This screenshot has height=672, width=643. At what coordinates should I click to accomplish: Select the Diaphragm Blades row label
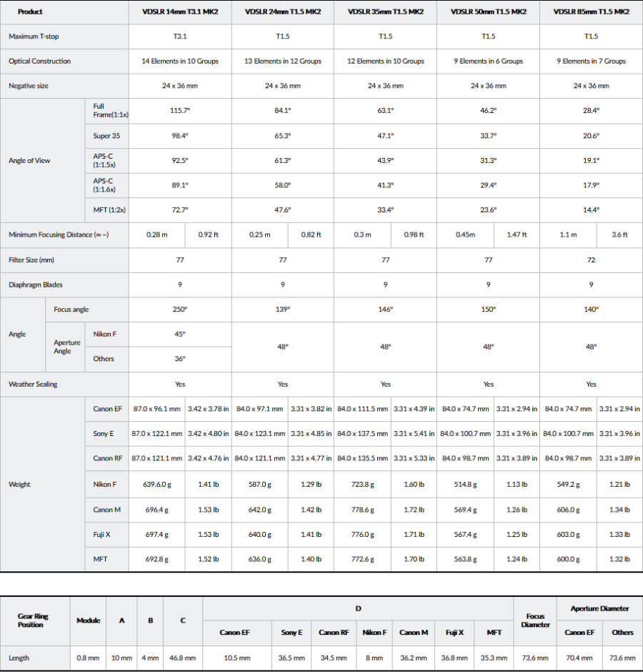coord(36,285)
